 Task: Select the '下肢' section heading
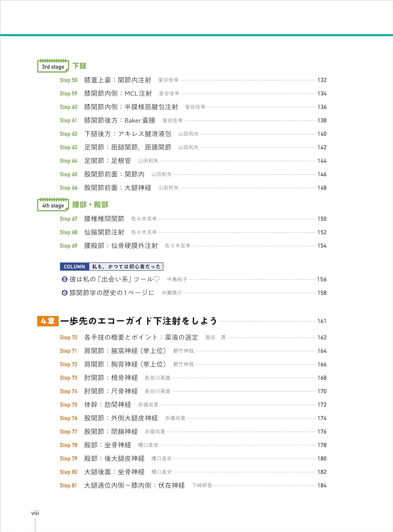click(79, 66)
